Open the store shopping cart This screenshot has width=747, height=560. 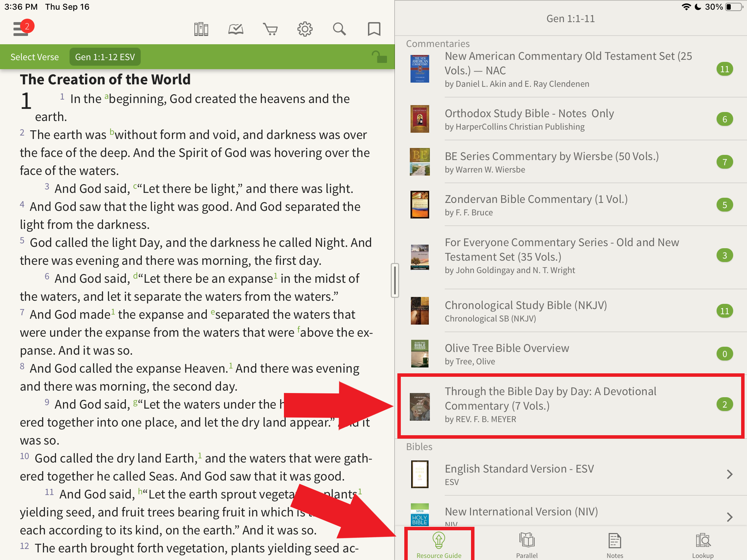point(270,29)
